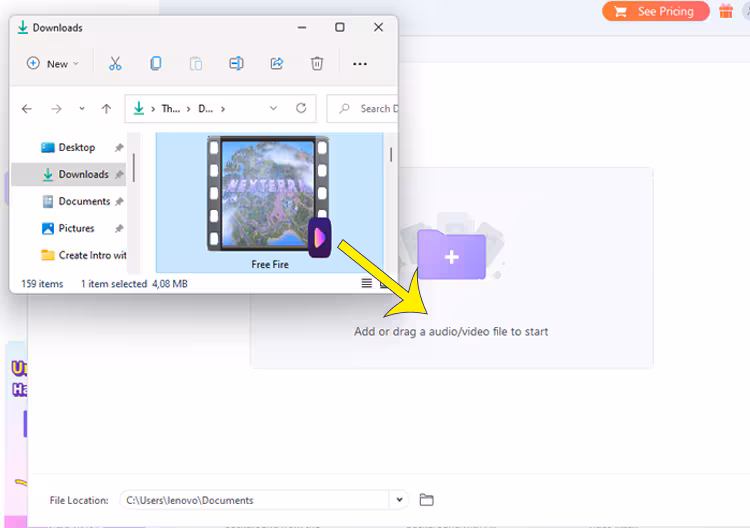The width and height of the screenshot is (750, 528).
Task: Go back using the left arrow
Action: pyautogui.click(x=27, y=109)
